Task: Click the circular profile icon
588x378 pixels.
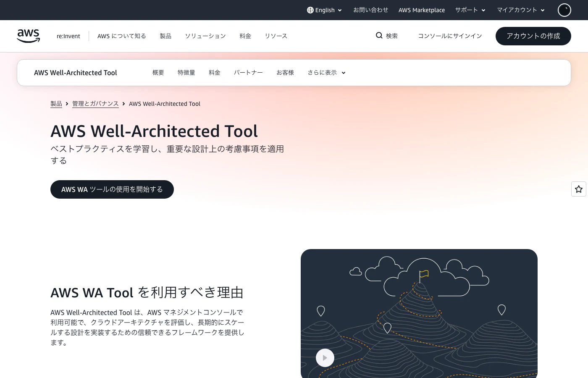Action: pyautogui.click(x=564, y=10)
